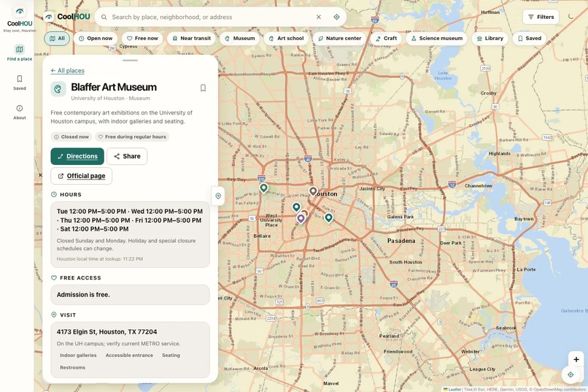The width and height of the screenshot is (588, 392).
Task: Select the teal marker above University Place
Action: [x=296, y=207]
